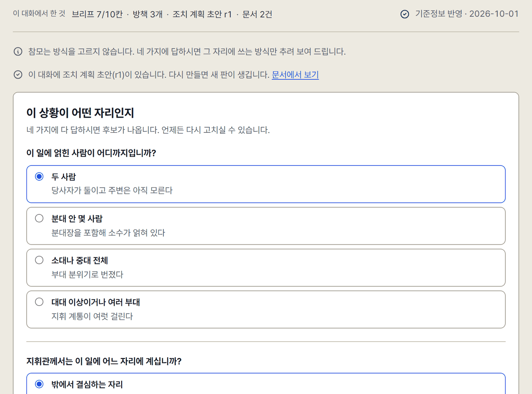Viewport: 532px width, 394px height.
Task: Click the check icon beside 조치 계획 초안(r1) notice
Action: pyautogui.click(x=18, y=75)
